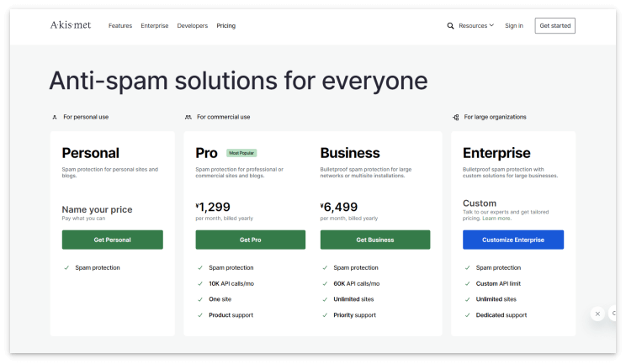626x364 pixels.
Task: Click the checkmark beside 10K API calls/mo
Action: [200, 283]
